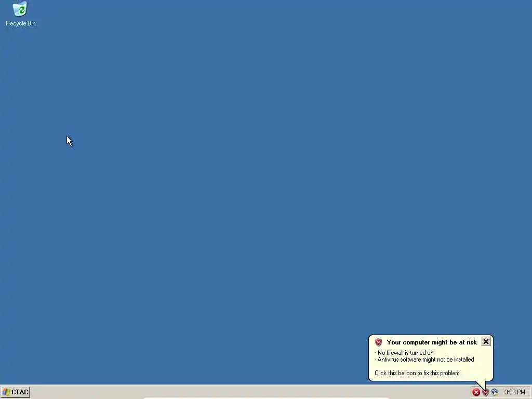The image size is (532, 399).
Task: Click 'Your computer might be at risk' title
Action: 432,342
